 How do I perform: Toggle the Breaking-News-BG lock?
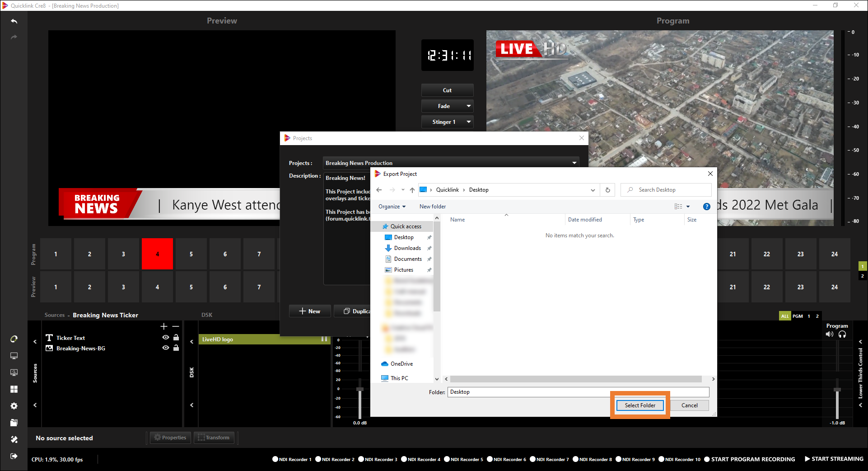coord(176,348)
